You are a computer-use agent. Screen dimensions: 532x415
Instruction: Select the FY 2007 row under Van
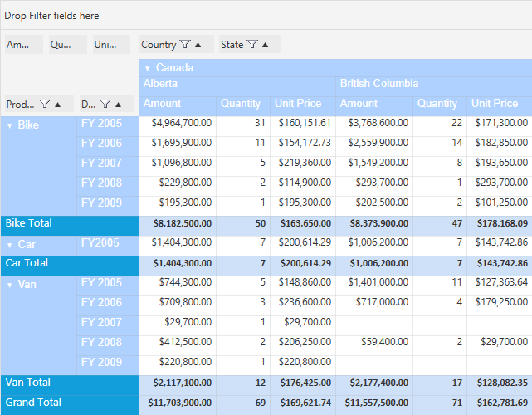coord(108,325)
